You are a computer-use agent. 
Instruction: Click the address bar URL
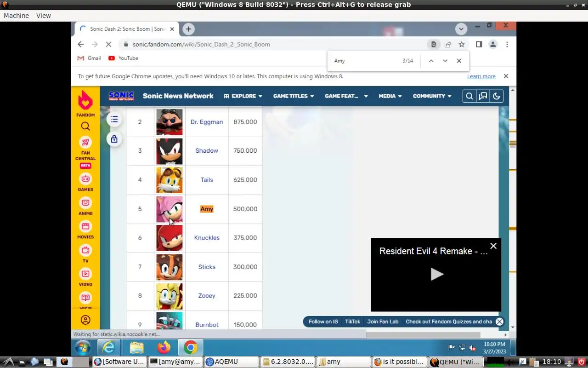point(201,44)
